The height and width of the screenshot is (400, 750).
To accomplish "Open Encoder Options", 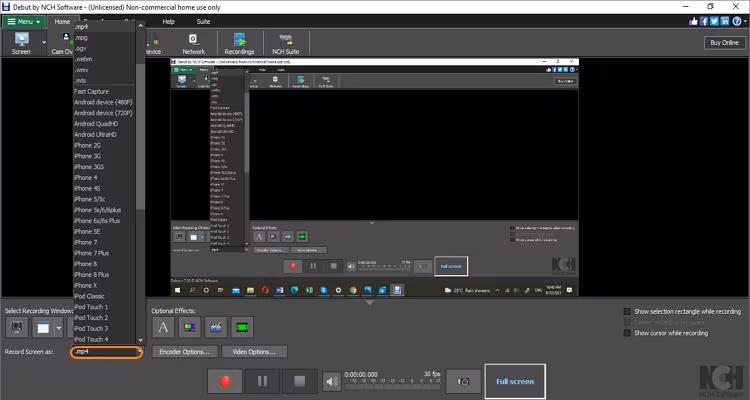I will coord(185,352).
